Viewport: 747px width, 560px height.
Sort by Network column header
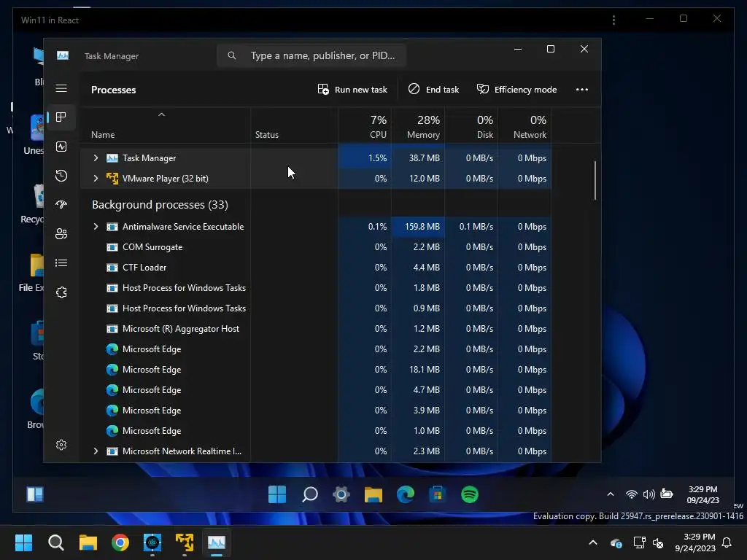tap(525, 127)
